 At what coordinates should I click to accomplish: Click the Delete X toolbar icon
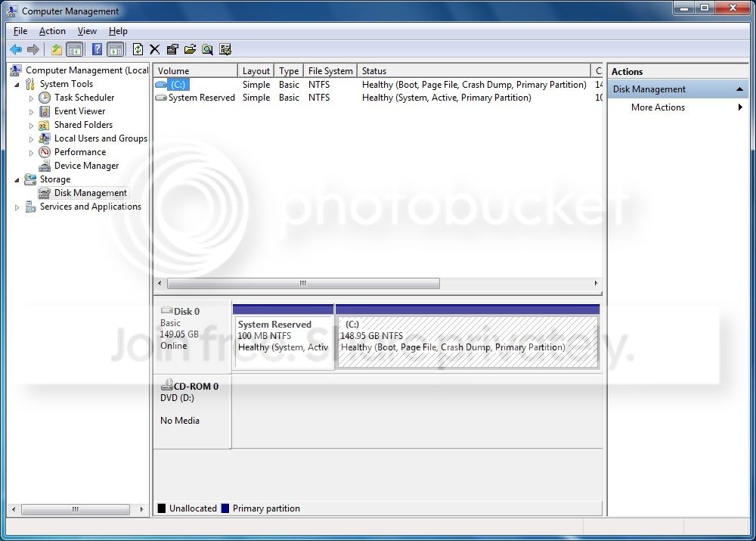pos(155,49)
